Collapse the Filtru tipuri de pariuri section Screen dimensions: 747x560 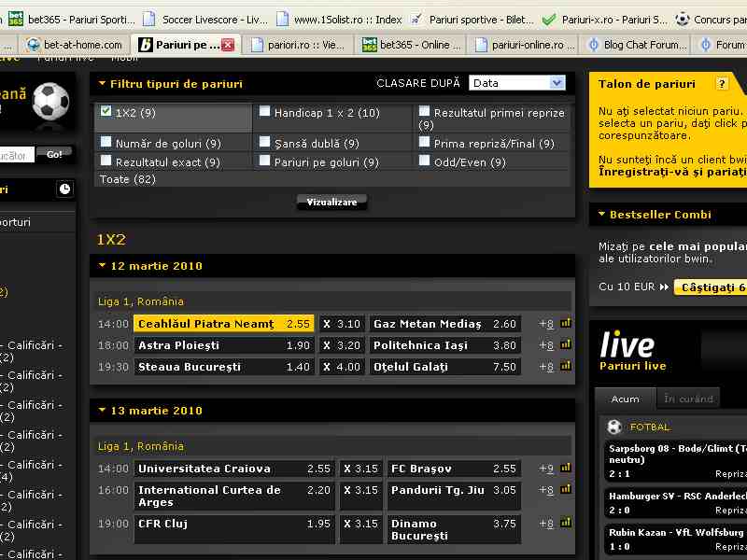pos(102,83)
